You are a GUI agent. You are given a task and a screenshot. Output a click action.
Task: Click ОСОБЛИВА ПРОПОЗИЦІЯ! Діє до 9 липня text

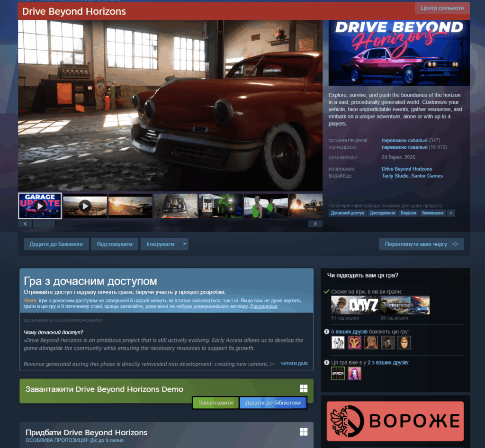pos(74,440)
